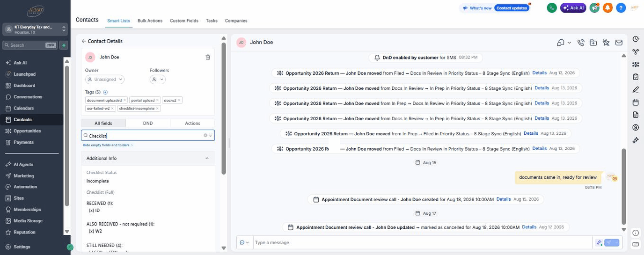
Task: Remove the "portal upload" tag
Action: coord(157,100)
